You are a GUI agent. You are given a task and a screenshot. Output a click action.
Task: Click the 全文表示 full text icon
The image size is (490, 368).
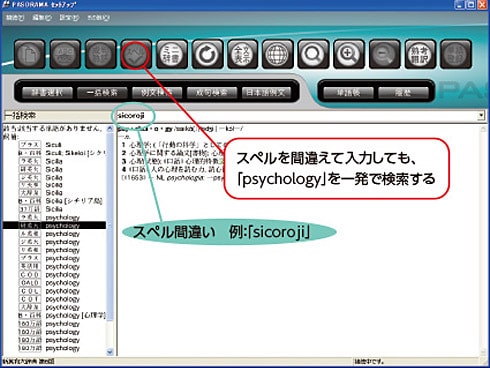coord(242,54)
